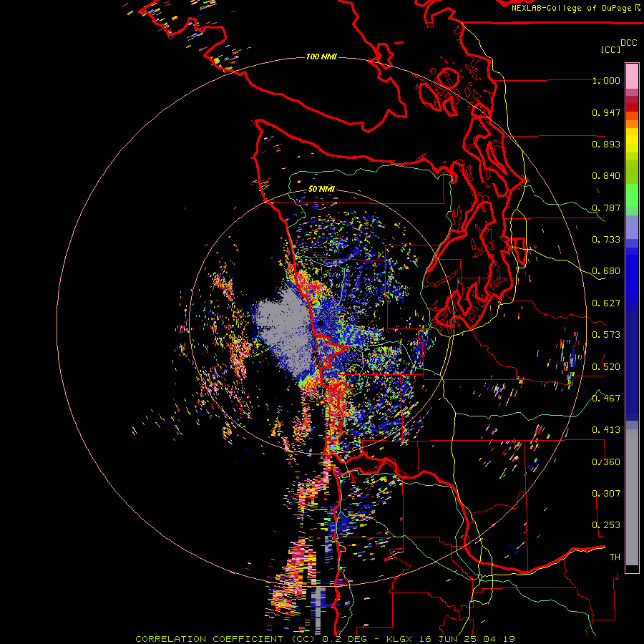Click the 0.2 DEG elevation angle text
This screenshot has width=644, height=644.
pos(345,639)
